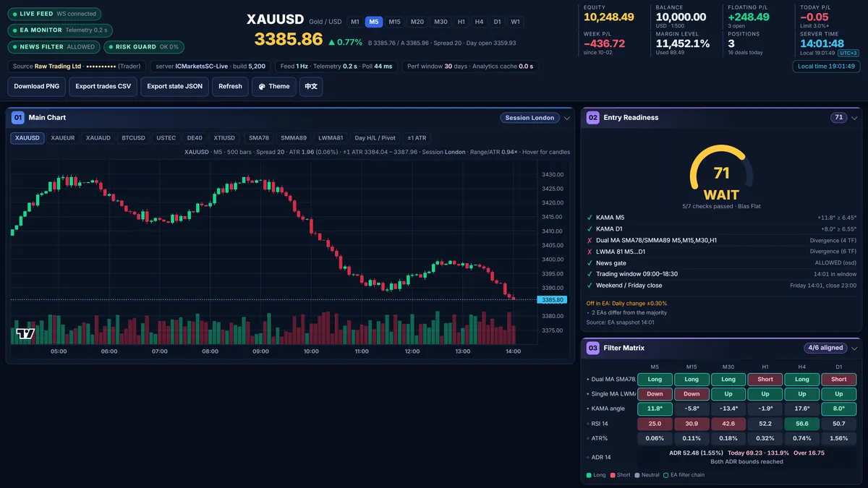Open the Session London selector
The width and height of the screenshot is (868, 488).
point(530,118)
